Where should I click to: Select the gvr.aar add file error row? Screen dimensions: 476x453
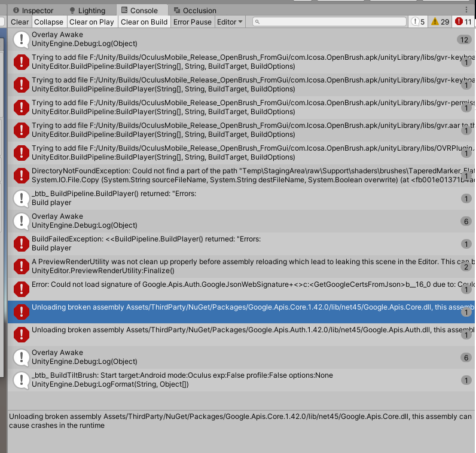(242, 130)
